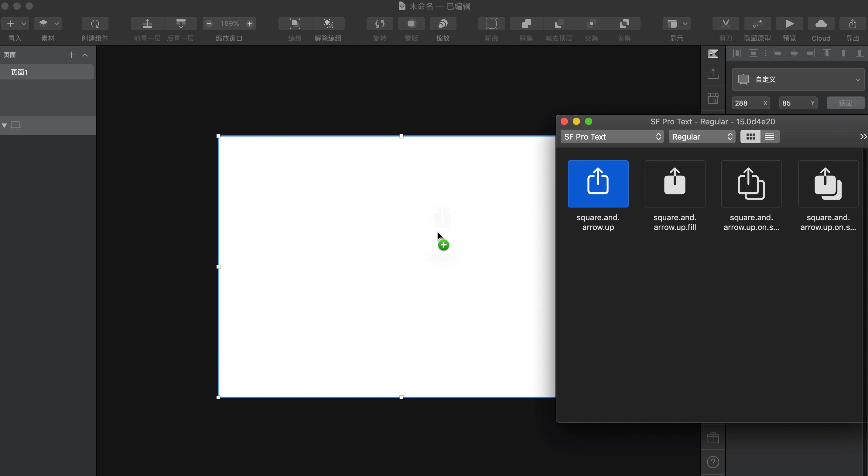The width and height of the screenshot is (868, 476).
Task: Open the Regular font weight dropdown
Action: [702, 137]
